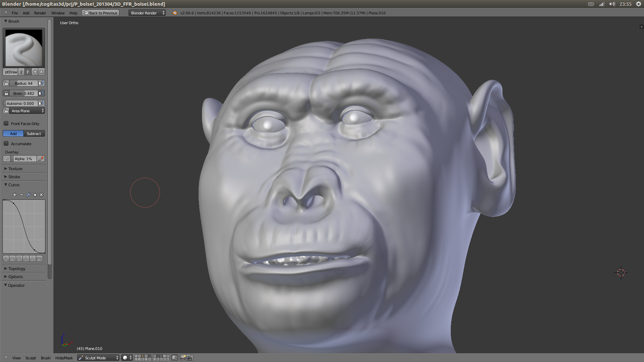Click the OpenGL render image camera icon
The height and width of the screenshot is (362, 644).
tap(183, 358)
